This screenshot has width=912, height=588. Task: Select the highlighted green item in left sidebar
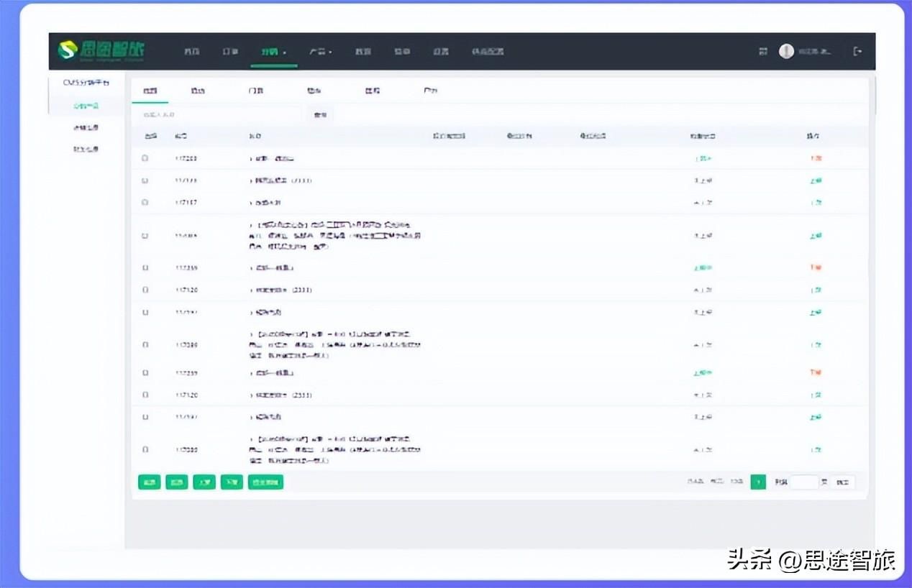tap(86, 106)
